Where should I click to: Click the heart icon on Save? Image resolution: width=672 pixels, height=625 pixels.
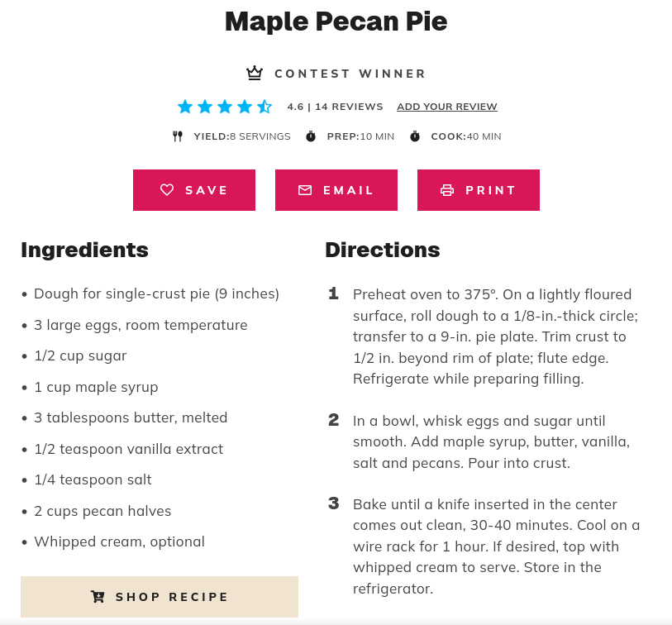coord(167,190)
